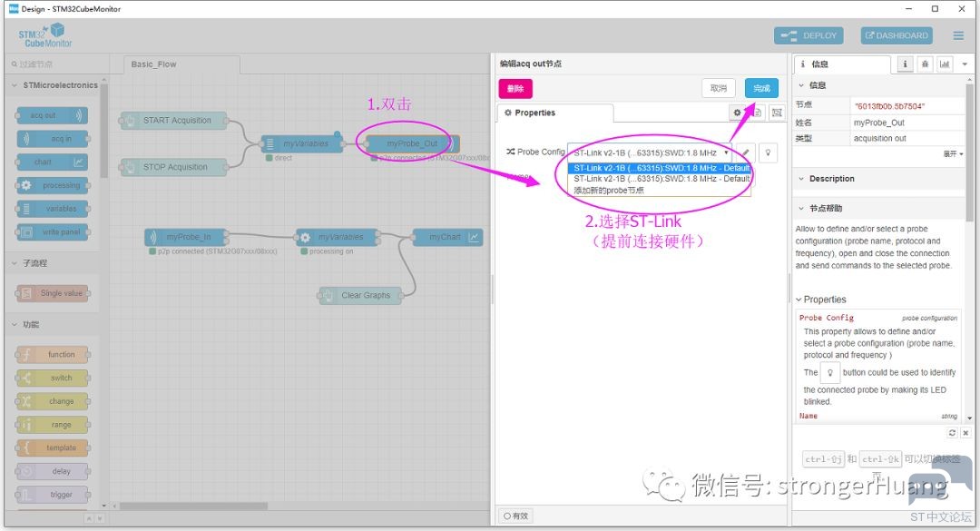
Task: Click the Clear Graphs inject node
Action: 360,295
